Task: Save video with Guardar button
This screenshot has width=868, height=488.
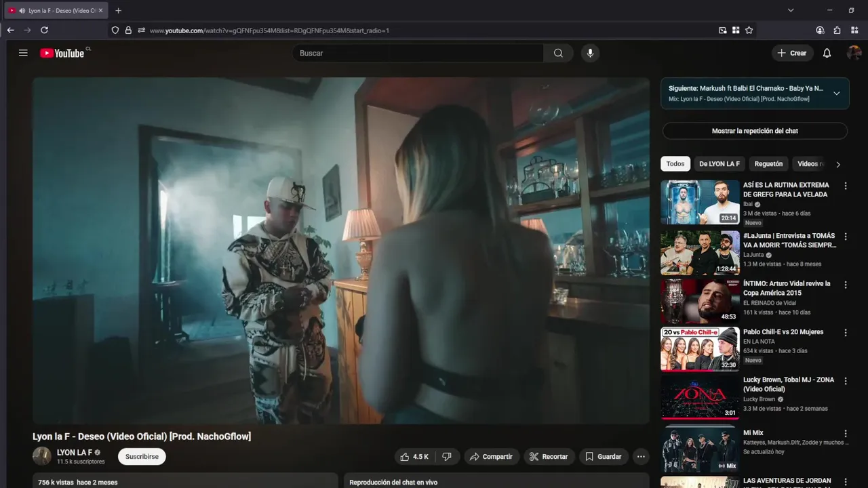Action: click(604, 457)
